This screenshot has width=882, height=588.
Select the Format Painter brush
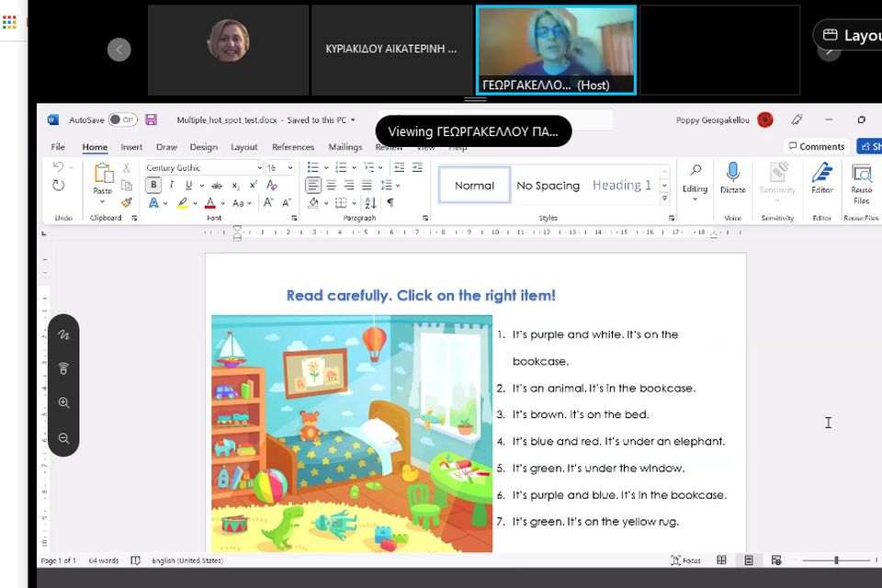(x=127, y=202)
